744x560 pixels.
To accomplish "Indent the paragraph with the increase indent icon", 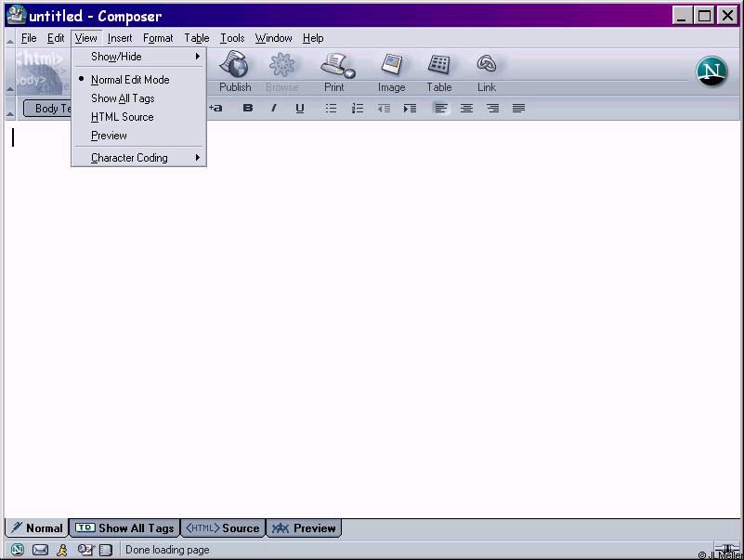I will point(410,109).
